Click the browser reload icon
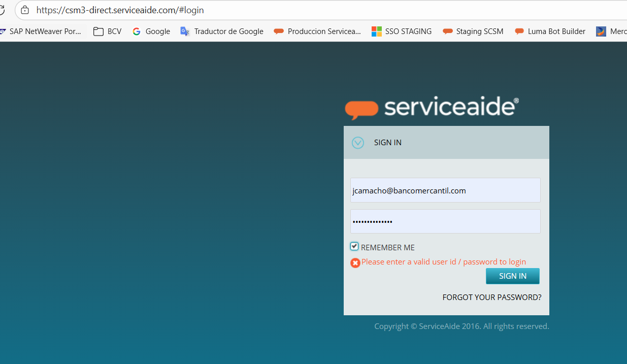Screen dimensions: 627x364 coord(2,10)
